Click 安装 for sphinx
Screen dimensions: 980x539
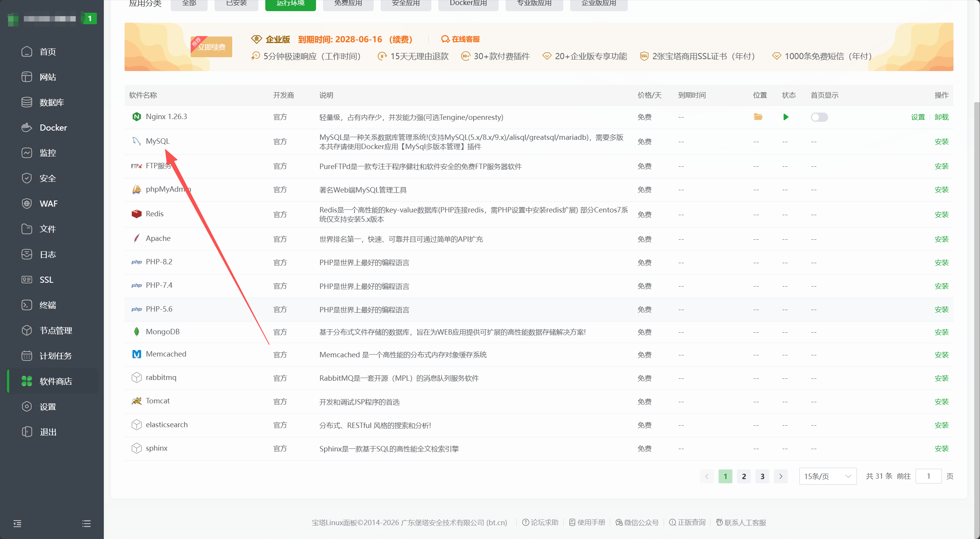tap(942, 449)
